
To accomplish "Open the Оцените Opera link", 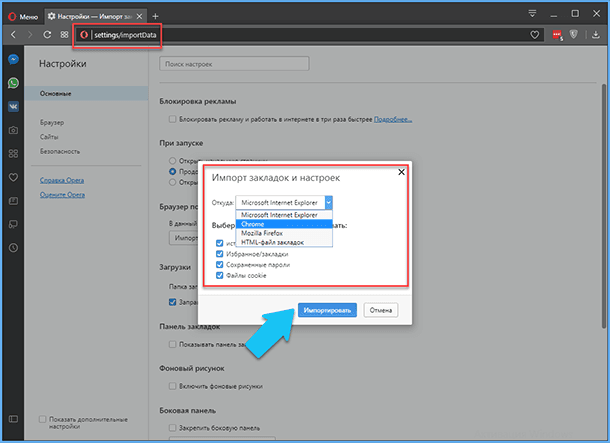I will point(62,194).
